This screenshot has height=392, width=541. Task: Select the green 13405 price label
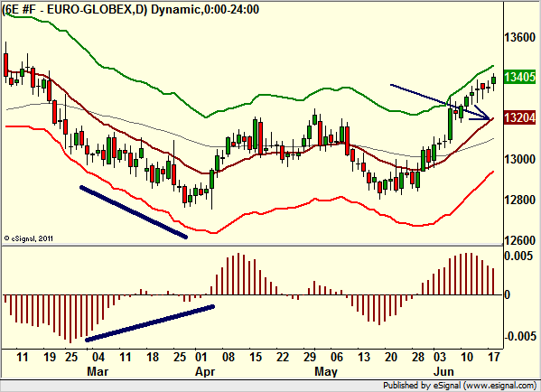[520, 77]
